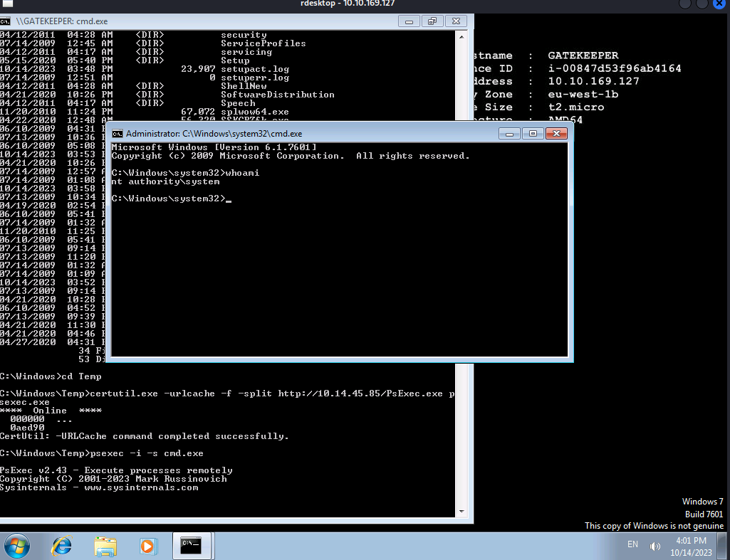Click the certutil.exe -urlcache command line
Viewport: 730px width, 560px height.
227,398
